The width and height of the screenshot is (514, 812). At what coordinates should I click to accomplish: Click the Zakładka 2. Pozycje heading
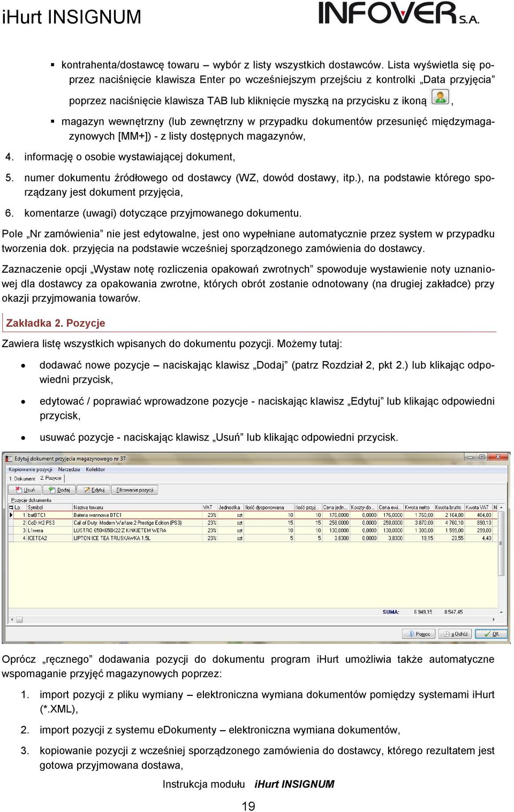56,323
